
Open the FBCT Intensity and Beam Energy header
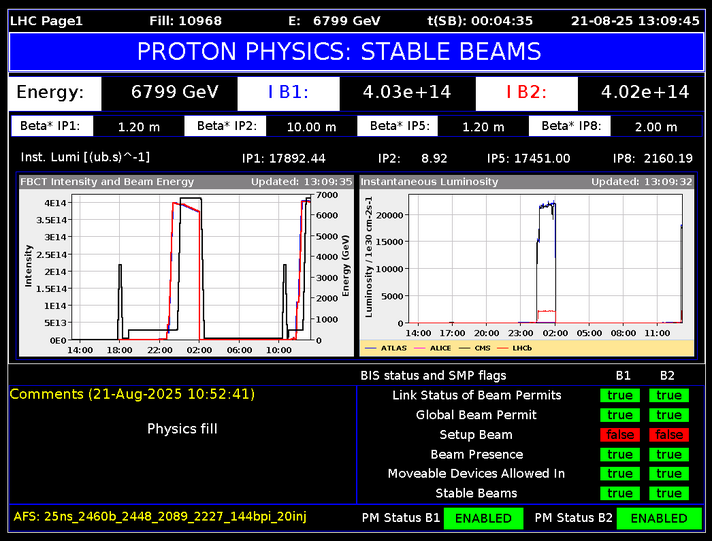tap(185, 182)
